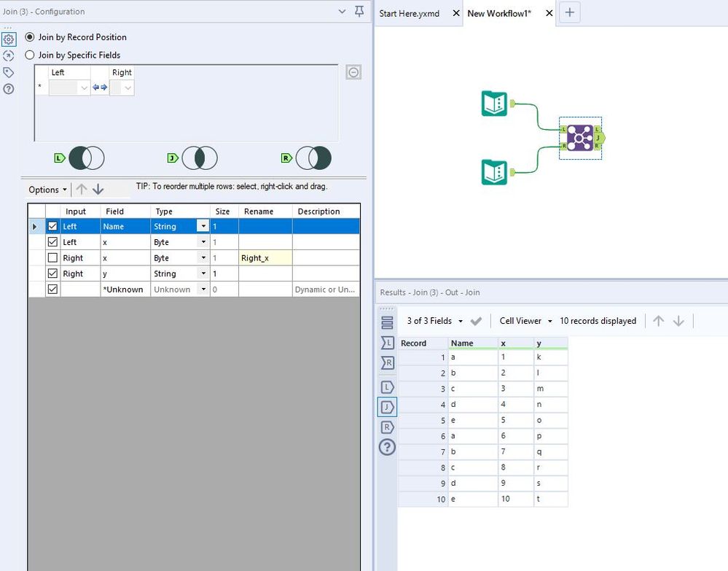Click the left-right arrows between join fields
The image size is (728, 571).
click(100, 87)
